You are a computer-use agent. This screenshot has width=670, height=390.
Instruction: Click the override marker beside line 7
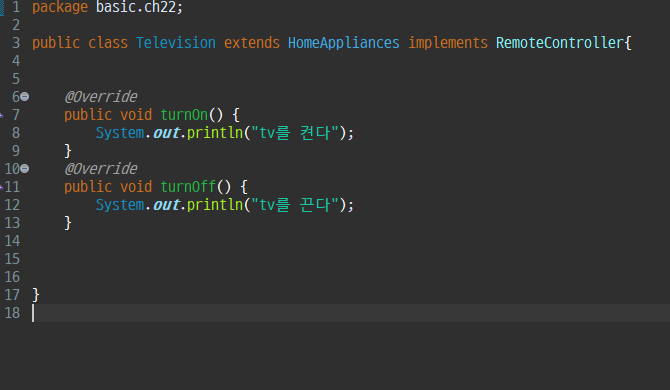[x=1, y=115]
